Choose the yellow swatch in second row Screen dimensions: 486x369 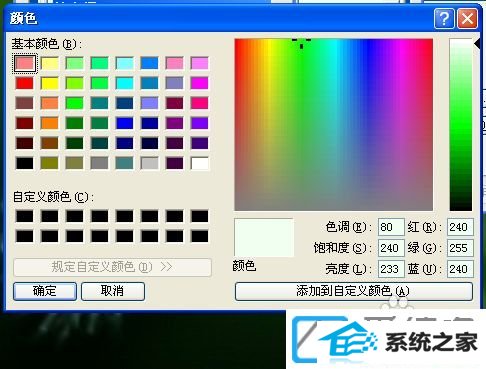click(x=49, y=83)
